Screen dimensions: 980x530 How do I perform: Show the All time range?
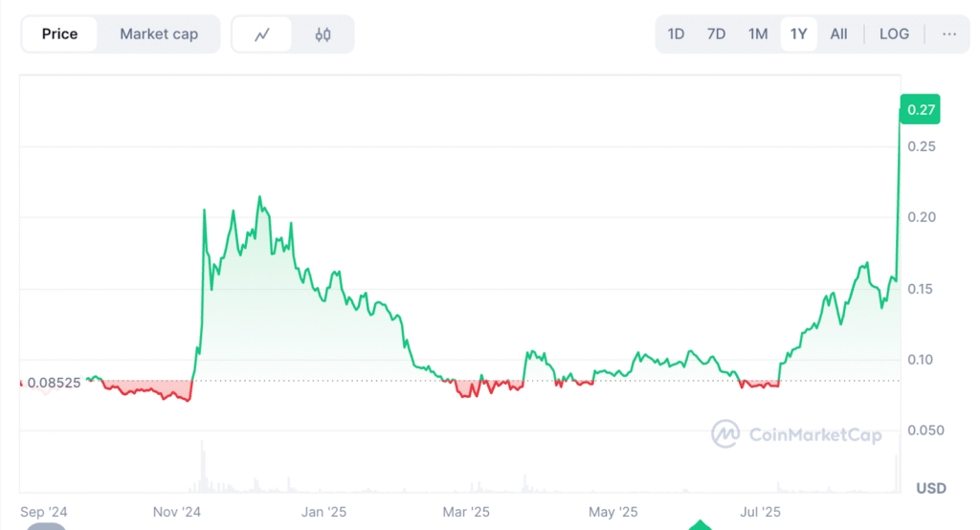(x=838, y=33)
